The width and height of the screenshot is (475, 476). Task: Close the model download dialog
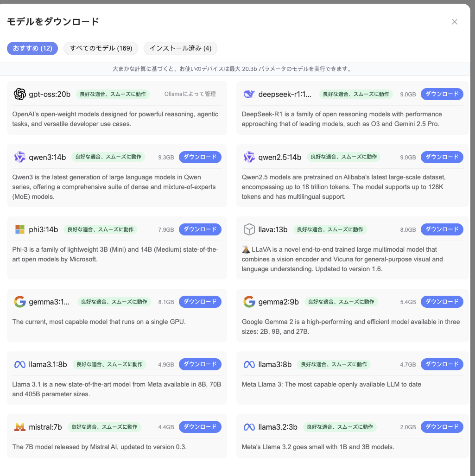tap(454, 22)
